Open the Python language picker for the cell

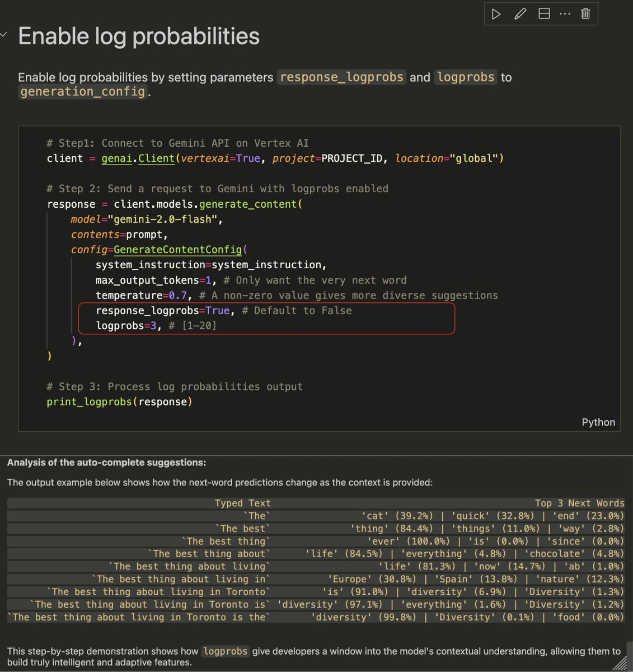(x=598, y=422)
